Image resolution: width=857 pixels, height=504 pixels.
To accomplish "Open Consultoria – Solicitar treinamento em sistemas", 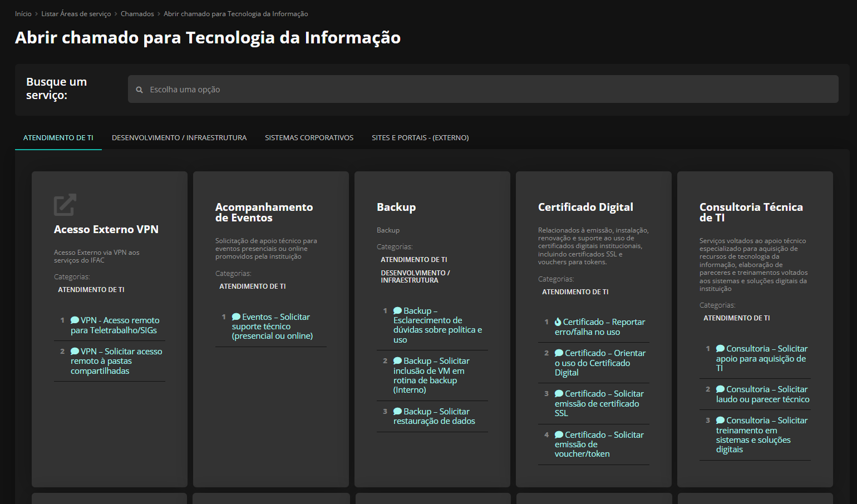I will tap(761, 435).
